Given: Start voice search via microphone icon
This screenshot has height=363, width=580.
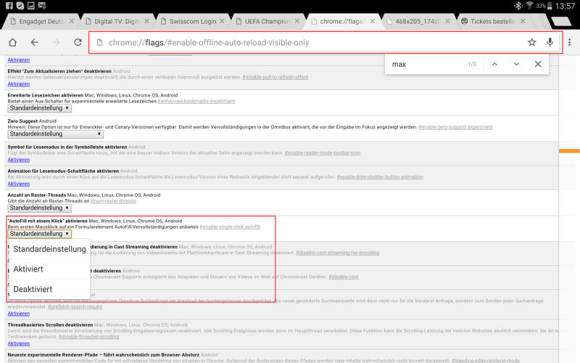Looking at the screenshot, I should point(550,43).
